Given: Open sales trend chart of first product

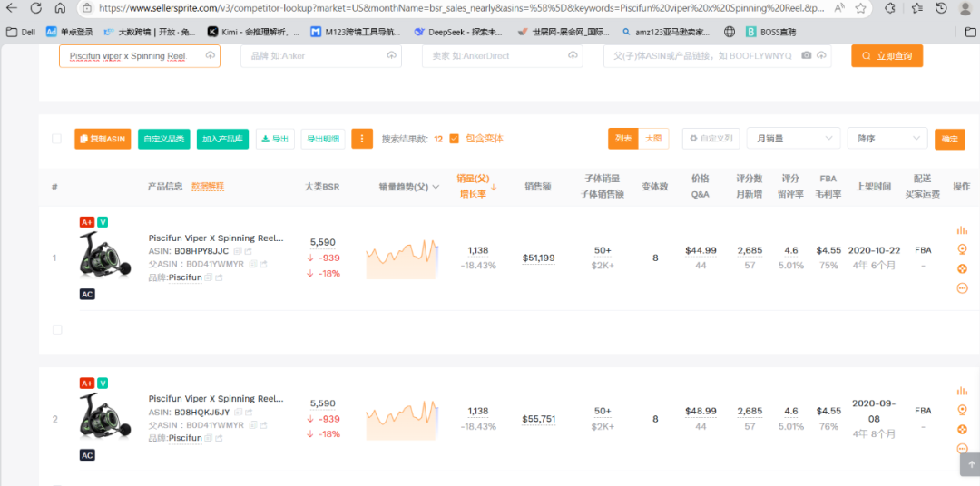Looking at the screenshot, I should [x=402, y=259].
